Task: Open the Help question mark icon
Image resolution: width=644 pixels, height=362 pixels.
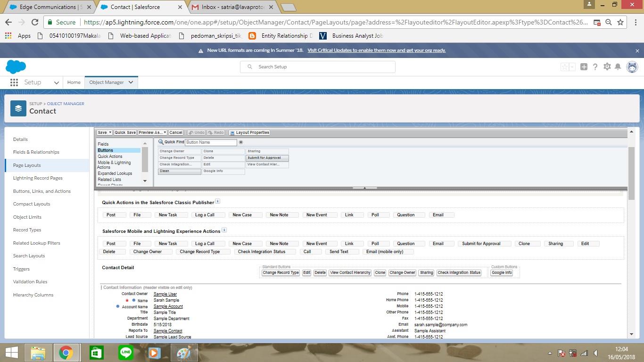Action: coord(595,67)
